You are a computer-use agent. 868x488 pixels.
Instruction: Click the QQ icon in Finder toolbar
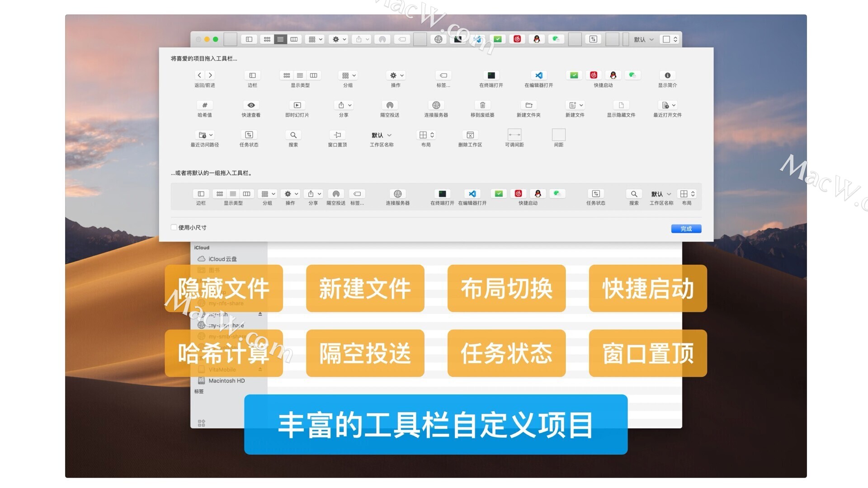click(537, 39)
